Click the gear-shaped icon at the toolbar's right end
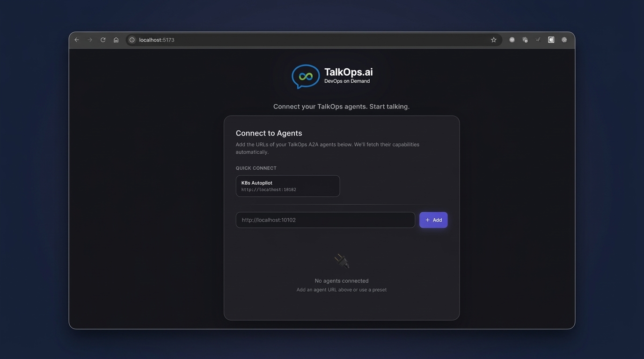 (x=564, y=40)
